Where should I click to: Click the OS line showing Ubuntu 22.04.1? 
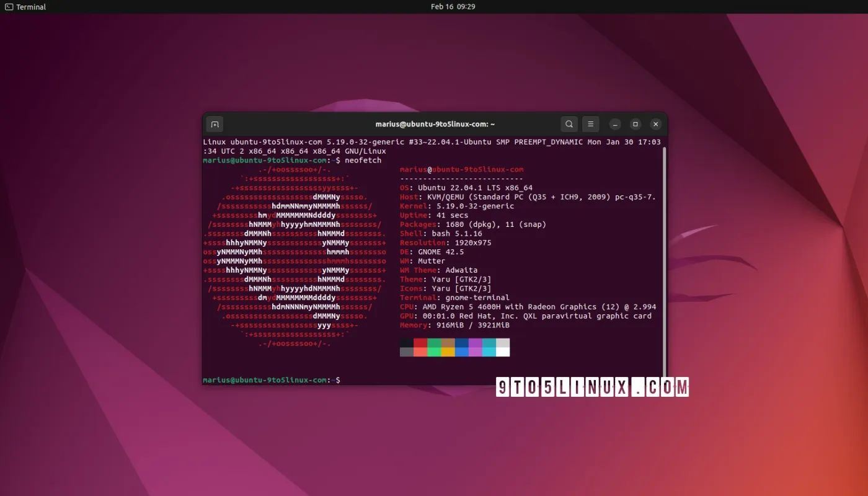point(466,188)
